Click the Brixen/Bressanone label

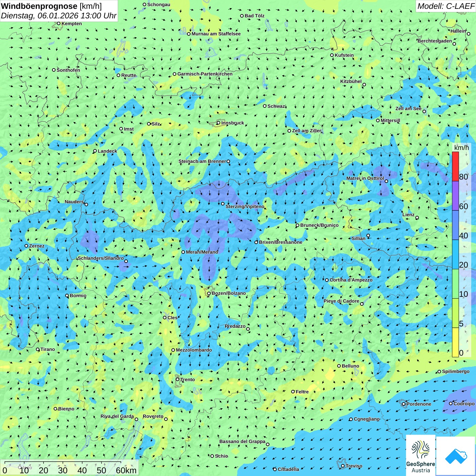tap(281, 242)
